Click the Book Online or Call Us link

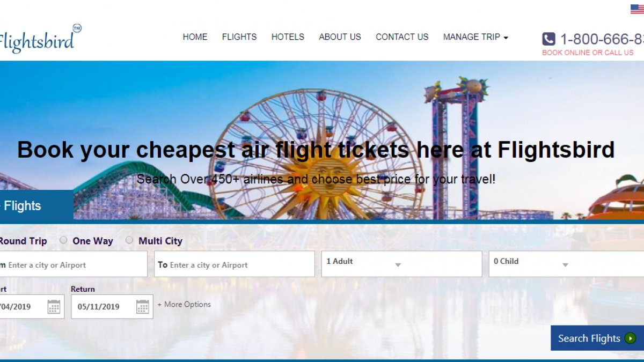click(588, 53)
